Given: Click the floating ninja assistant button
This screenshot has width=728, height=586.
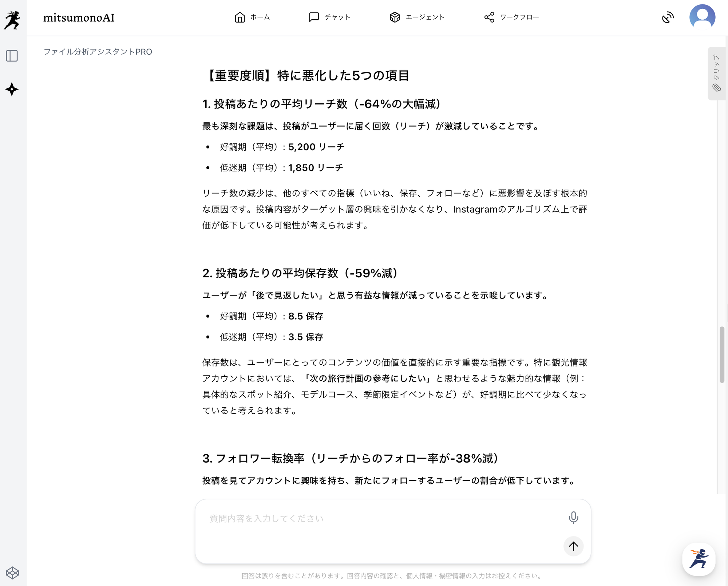Looking at the screenshot, I should click(x=699, y=559).
